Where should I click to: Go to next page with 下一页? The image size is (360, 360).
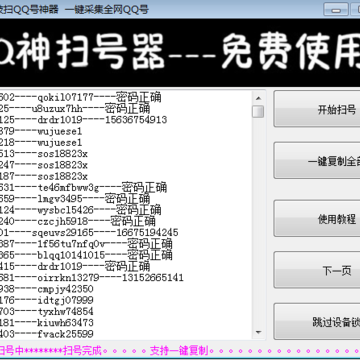click(x=317, y=270)
